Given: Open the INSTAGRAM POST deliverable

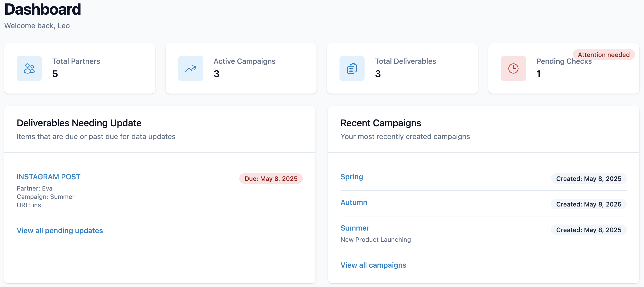Looking at the screenshot, I should pyautogui.click(x=49, y=177).
